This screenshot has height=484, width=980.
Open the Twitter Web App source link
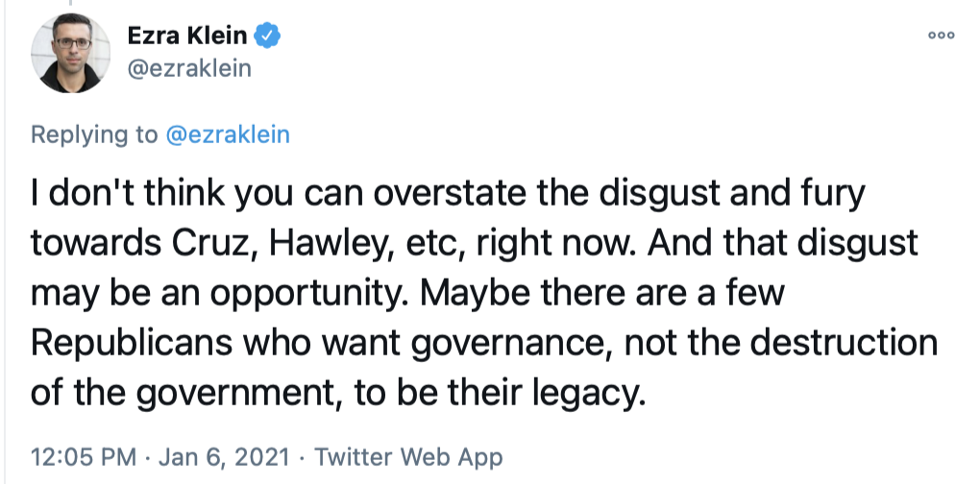(407, 454)
